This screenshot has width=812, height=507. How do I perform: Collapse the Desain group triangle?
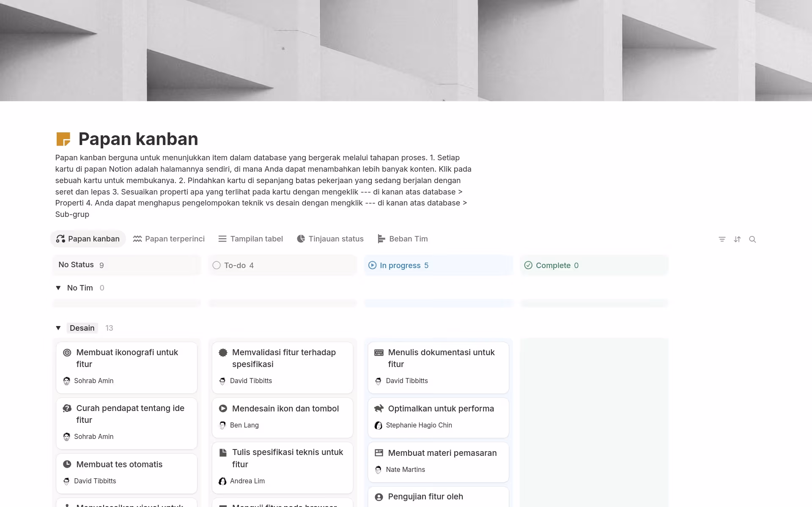coord(58,328)
